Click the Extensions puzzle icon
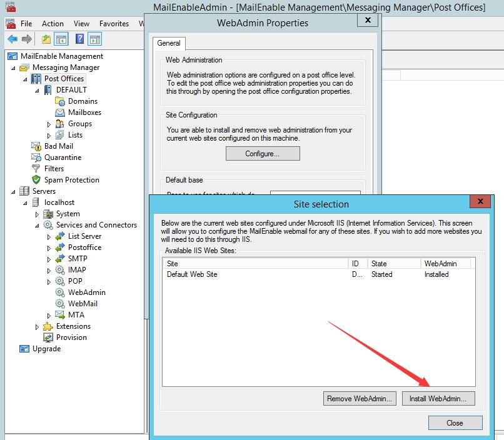Viewport: 504px width, 440px height. [48, 326]
